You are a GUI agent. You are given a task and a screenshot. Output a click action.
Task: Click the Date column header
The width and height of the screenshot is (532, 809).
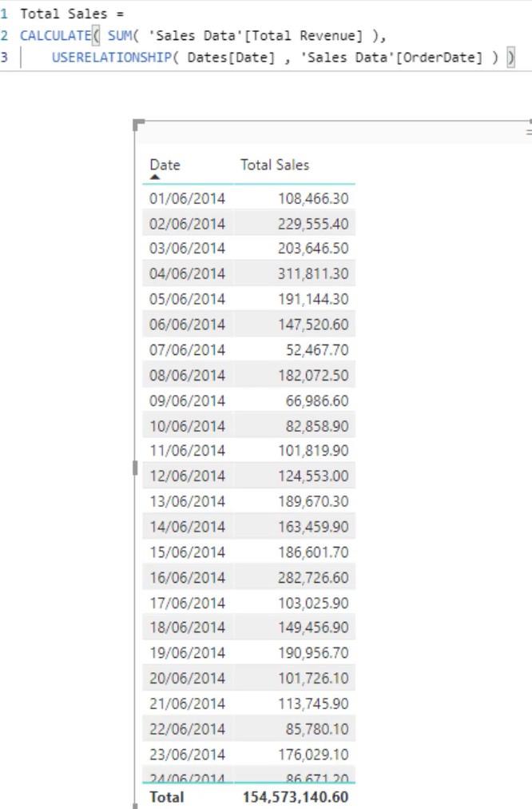165,165
